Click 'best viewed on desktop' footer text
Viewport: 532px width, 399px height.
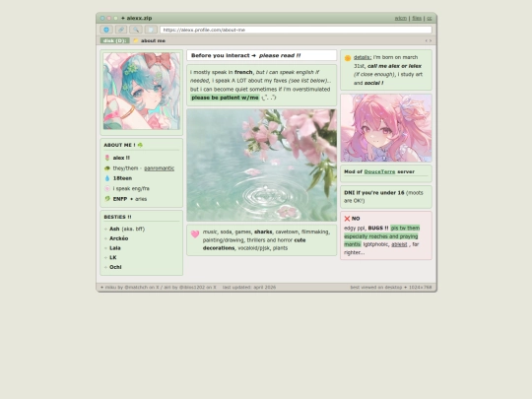376,288
